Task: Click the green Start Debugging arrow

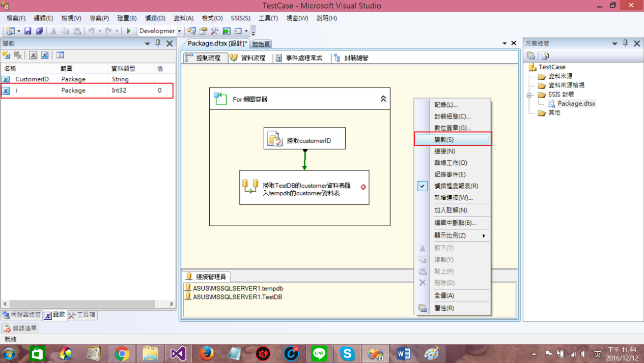Action: pos(130,31)
